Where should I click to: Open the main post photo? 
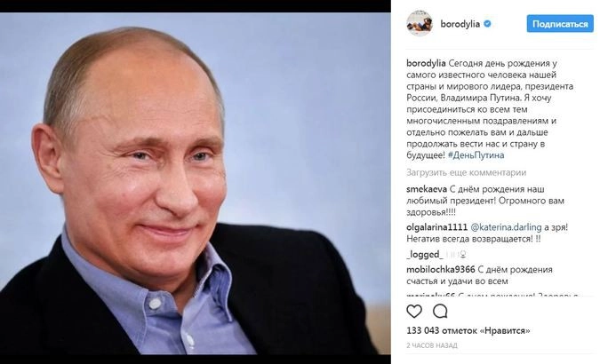(x=196, y=184)
